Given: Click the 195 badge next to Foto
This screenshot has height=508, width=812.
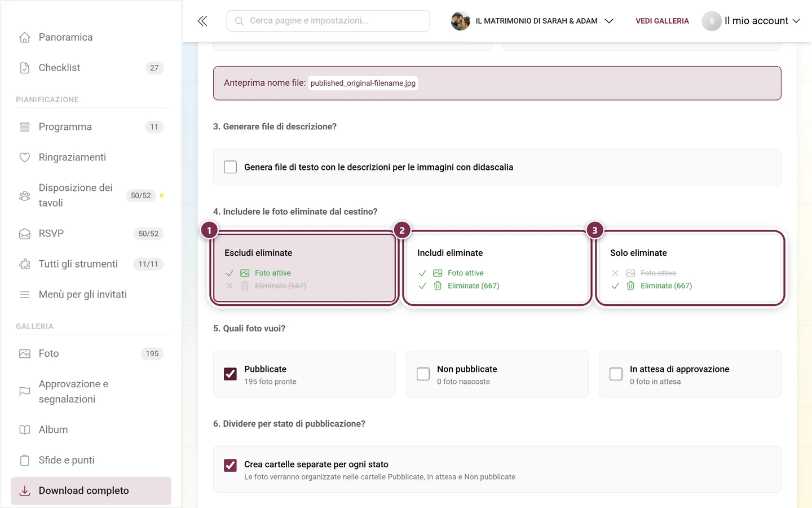Looking at the screenshot, I should coord(152,354).
